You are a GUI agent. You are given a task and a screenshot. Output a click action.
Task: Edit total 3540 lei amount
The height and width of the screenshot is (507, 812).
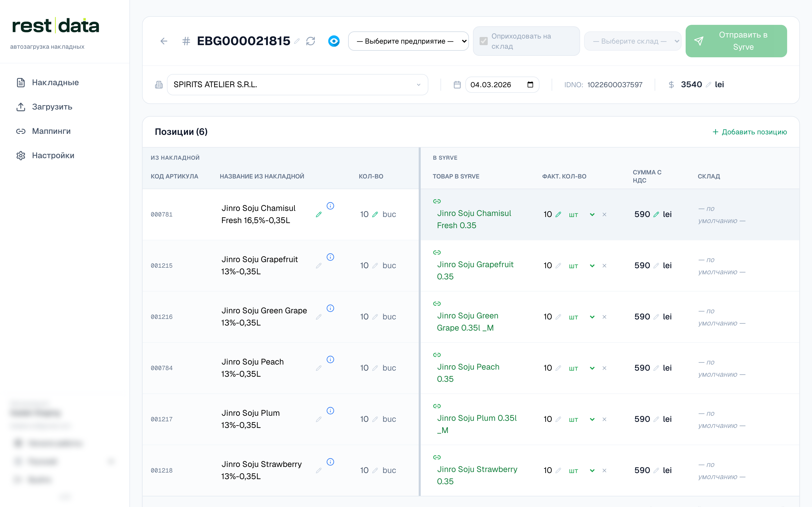click(708, 85)
